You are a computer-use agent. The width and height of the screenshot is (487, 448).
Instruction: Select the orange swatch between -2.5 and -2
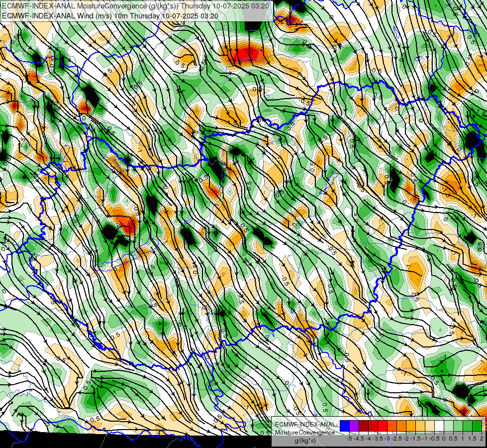(401, 426)
